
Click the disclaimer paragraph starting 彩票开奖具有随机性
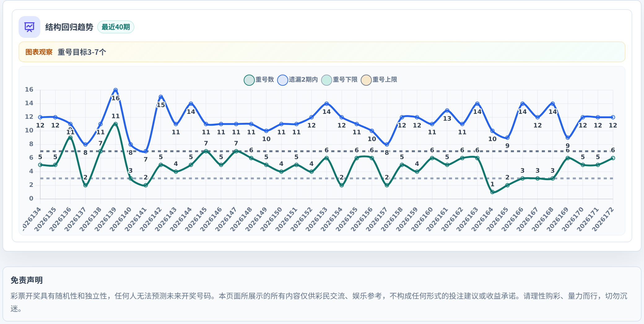(319, 302)
